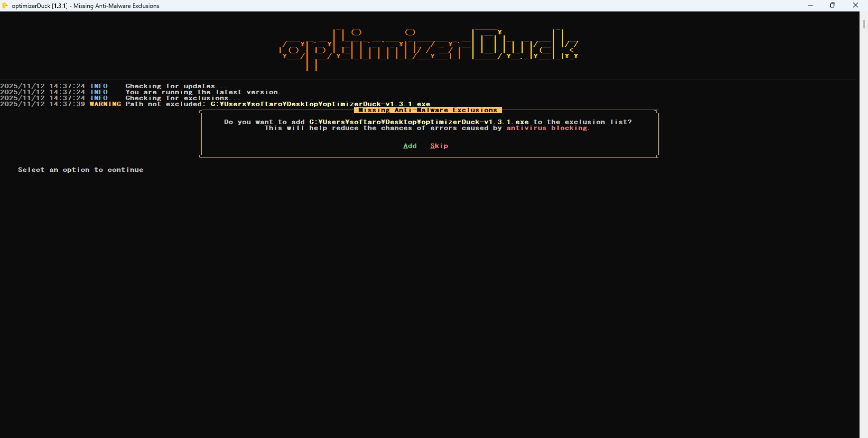Click the red 'antivirus blocking' text
868x438 pixels.
(548, 128)
